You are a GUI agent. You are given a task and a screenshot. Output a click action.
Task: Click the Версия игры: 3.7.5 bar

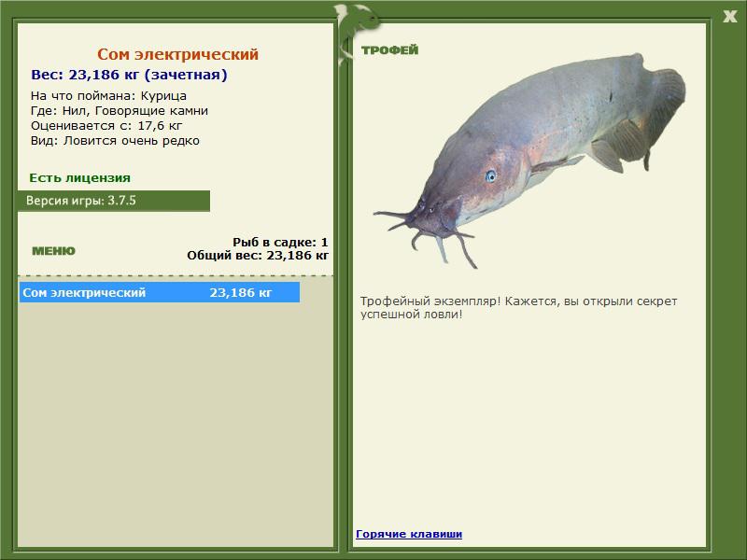[114, 201]
